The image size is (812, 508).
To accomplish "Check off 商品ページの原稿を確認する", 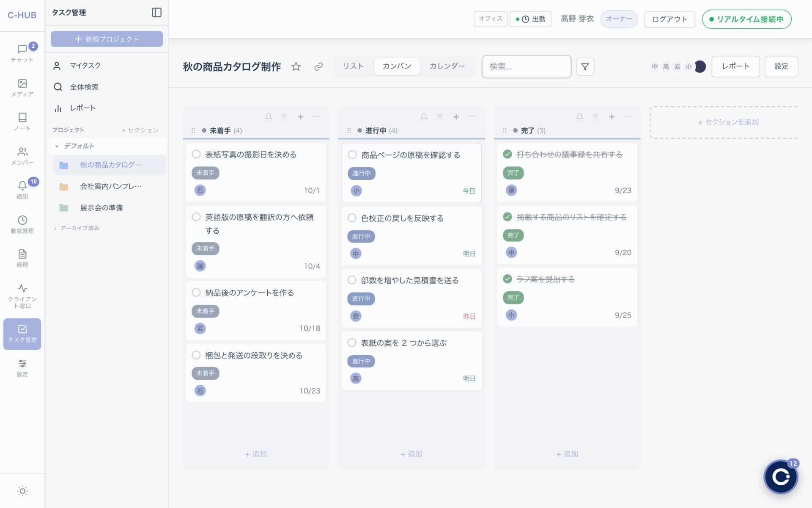I will (352, 155).
